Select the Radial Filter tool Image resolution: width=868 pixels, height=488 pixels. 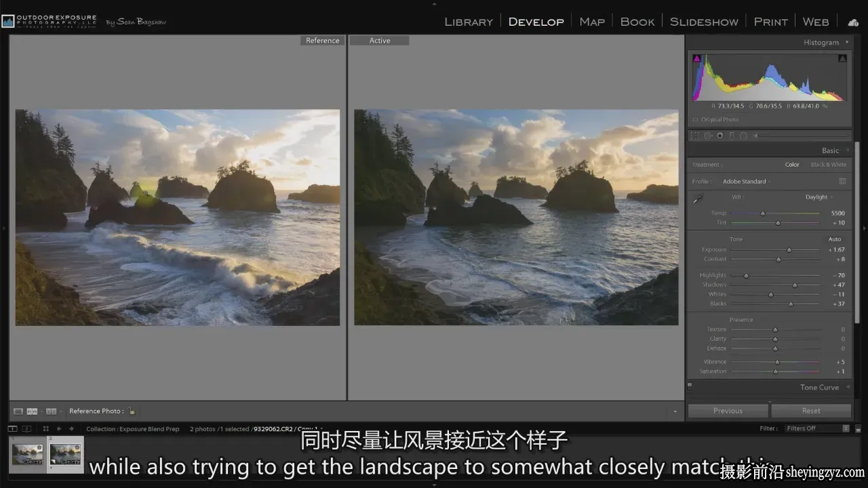pos(743,136)
